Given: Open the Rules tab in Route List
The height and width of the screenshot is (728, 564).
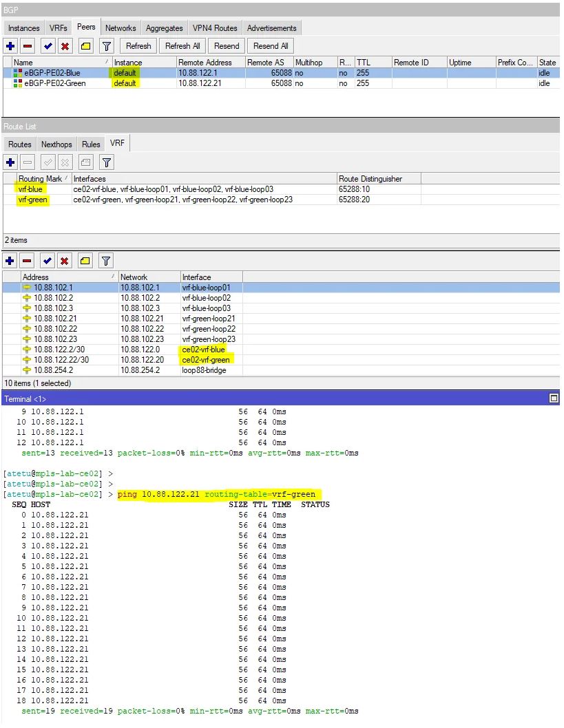Looking at the screenshot, I should coord(91,144).
